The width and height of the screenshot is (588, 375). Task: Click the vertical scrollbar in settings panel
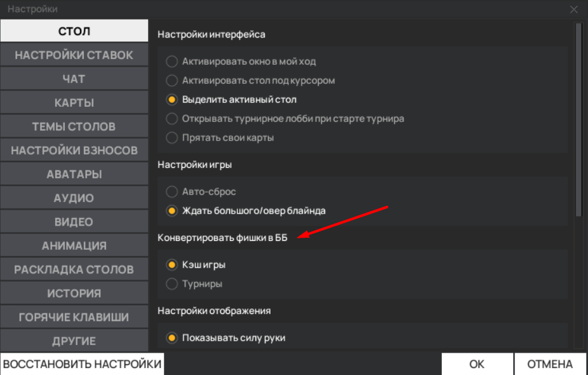tap(578, 119)
